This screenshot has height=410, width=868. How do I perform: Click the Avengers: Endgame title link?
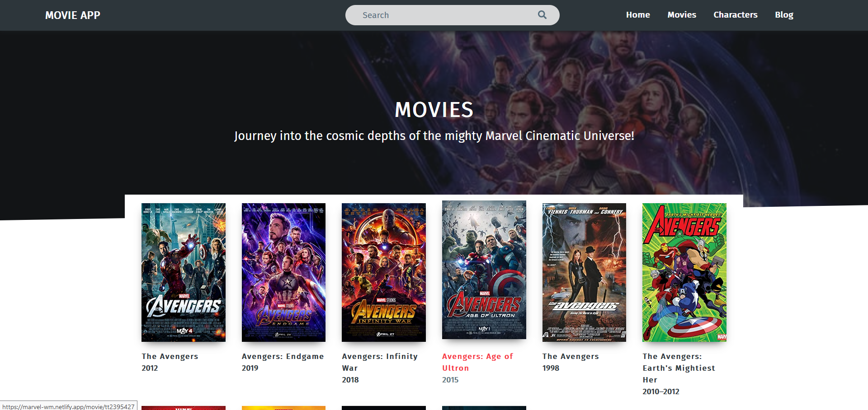283,356
